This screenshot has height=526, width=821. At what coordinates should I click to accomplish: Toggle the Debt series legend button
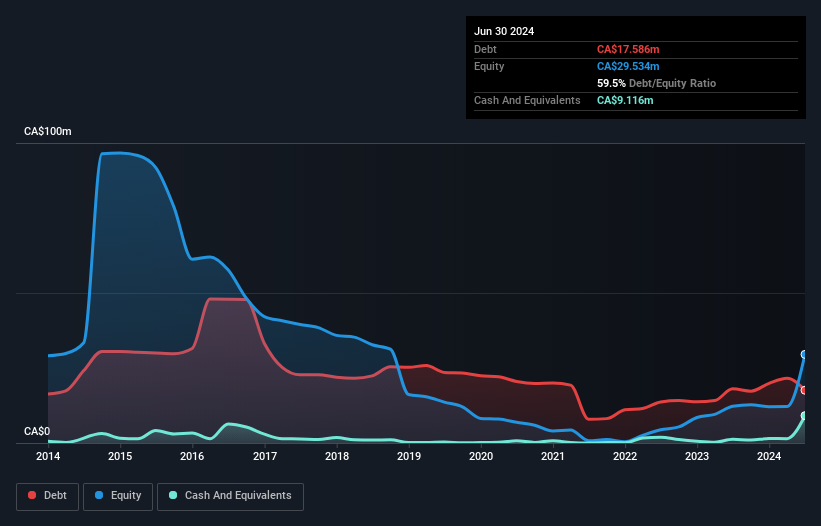(x=48, y=496)
